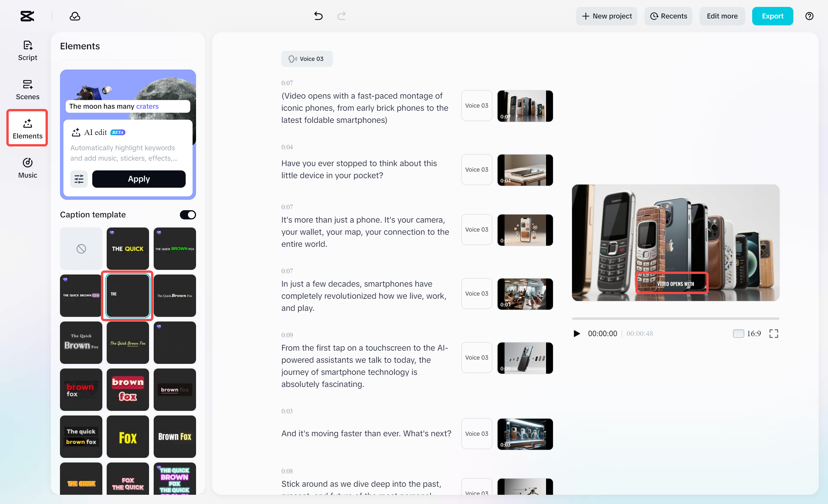Click the redo arrow icon
Screen dimensions: 828x504
341,16
